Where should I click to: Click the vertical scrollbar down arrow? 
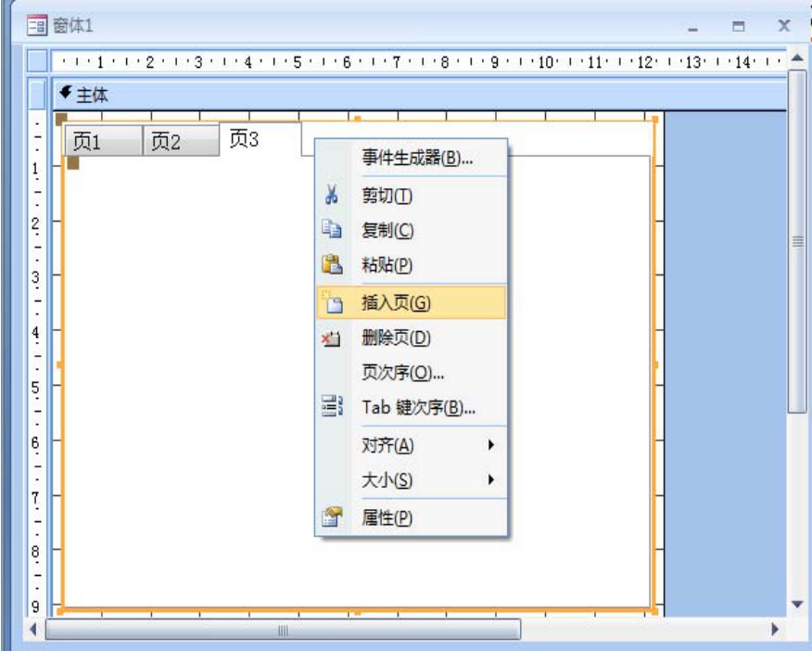797,604
